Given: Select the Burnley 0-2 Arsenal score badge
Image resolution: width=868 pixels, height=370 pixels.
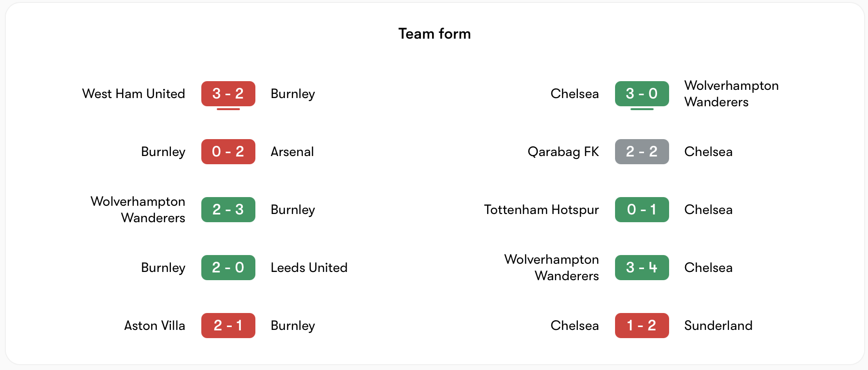Looking at the screenshot, I should (x=228, y=152).
